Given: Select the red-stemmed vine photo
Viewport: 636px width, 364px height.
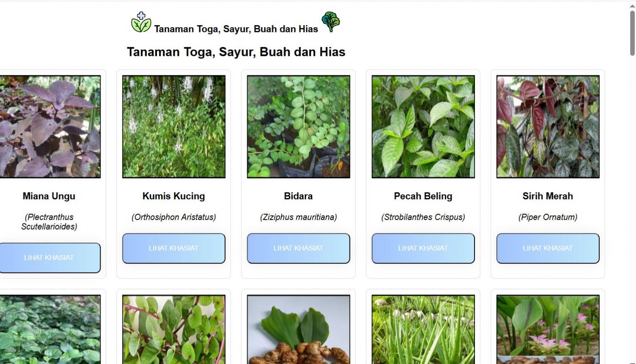Looking at the screenshot, I should tap(174, 329).
